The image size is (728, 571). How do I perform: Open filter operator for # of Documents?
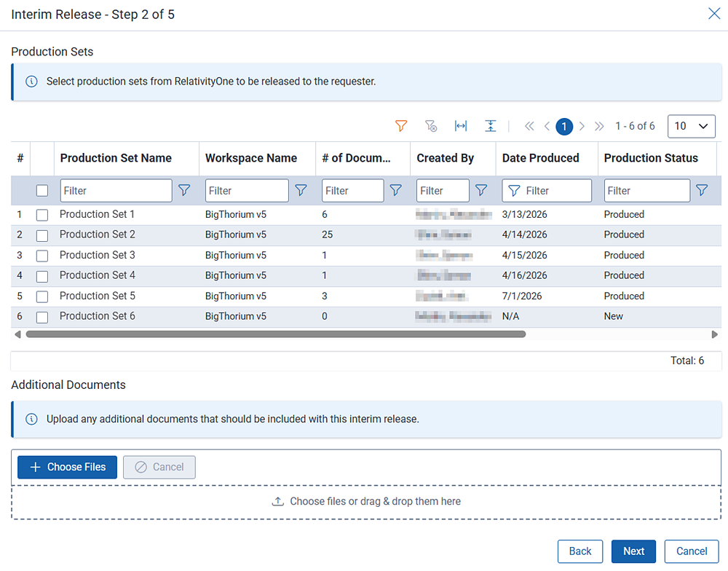[395, 190]
